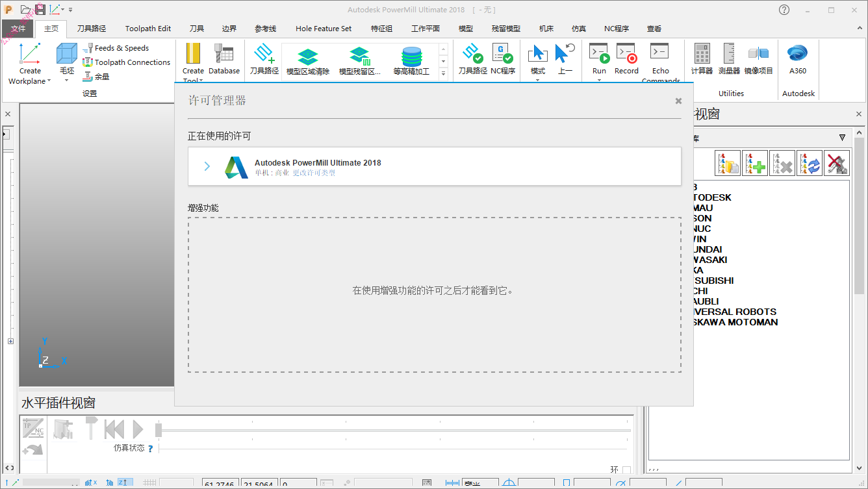868x489 pixels.
Task: Click the 仿真状态 help question mark
Action: [151, 448]
